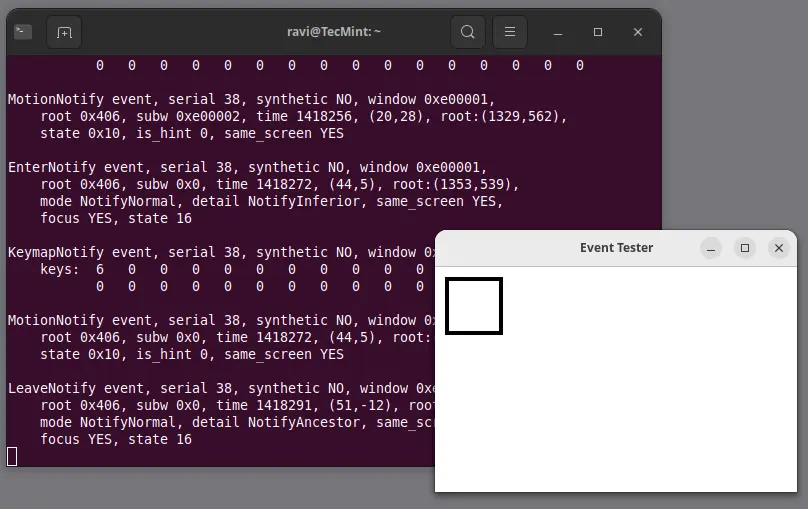Close the ravi@TecMint terminal window
Viewport: 808px width, 509px height.
(637, 32)
